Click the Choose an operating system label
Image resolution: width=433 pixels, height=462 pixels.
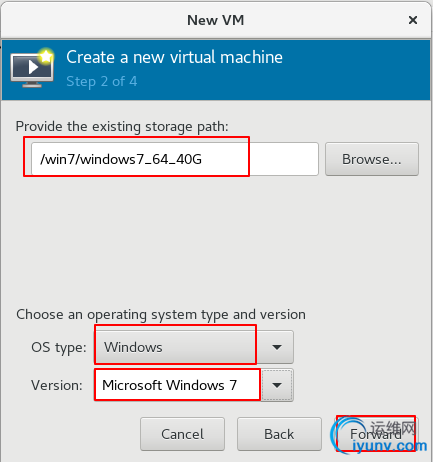tap(161, 314)
